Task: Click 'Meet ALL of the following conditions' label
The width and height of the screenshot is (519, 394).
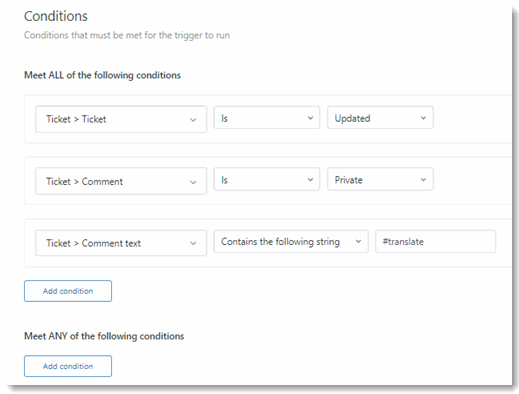Action: pos(102,75)
